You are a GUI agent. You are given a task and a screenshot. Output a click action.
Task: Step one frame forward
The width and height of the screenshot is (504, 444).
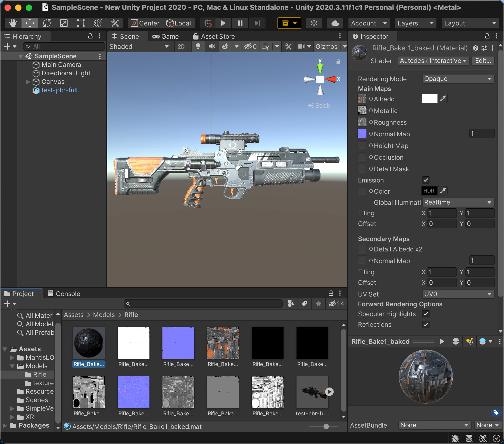(257, 23)
